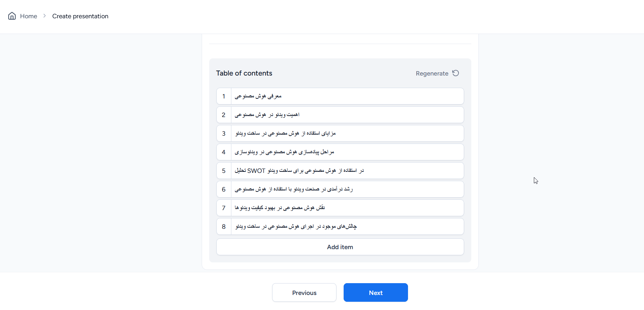Select the number 5 item handle
Image resolution: width=644 pixels, height=310 pixels.
[224, 171]
